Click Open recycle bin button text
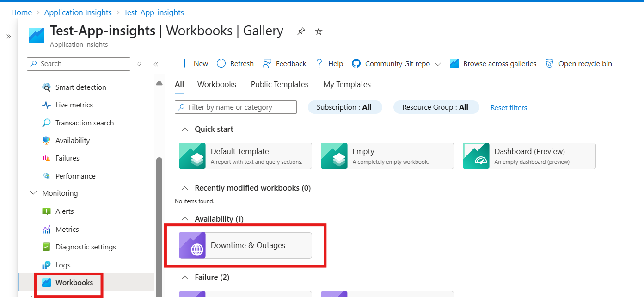The image size is (644, 298). [585, 64]
